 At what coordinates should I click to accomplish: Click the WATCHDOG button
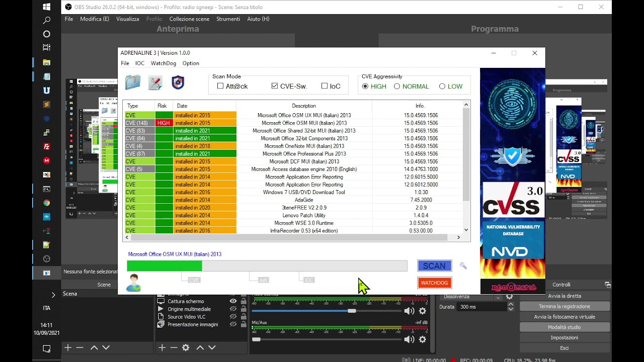tap(434, 283)
